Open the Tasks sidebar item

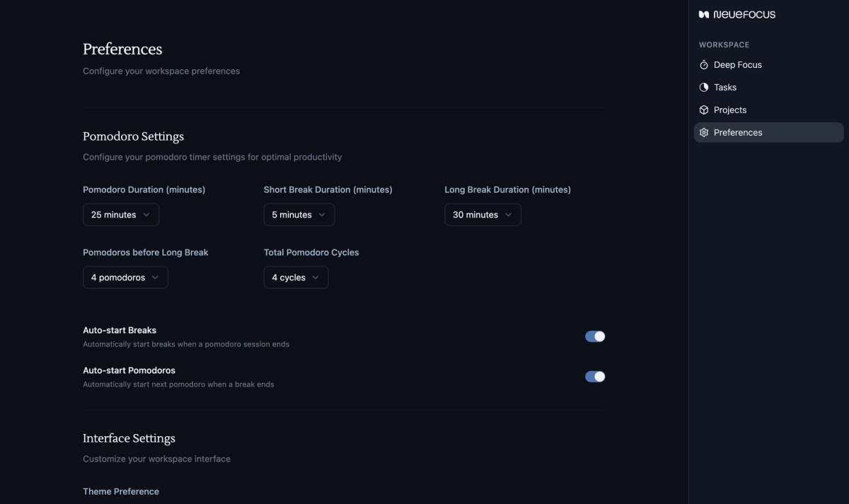[x=724, y=88]
